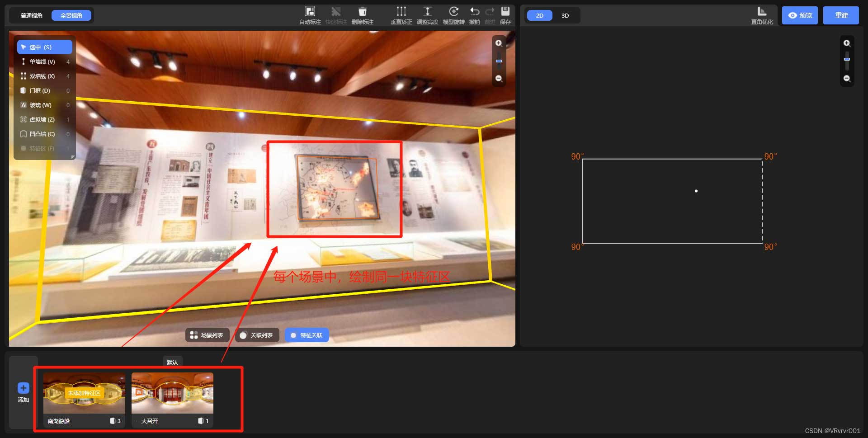Toggle the 关联列表 association list

pos(257,335)
